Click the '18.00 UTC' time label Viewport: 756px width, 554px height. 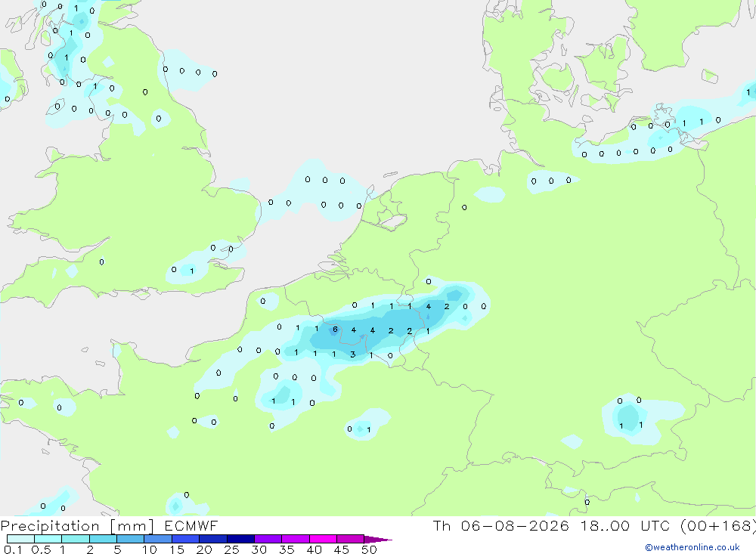click(625, 525)
